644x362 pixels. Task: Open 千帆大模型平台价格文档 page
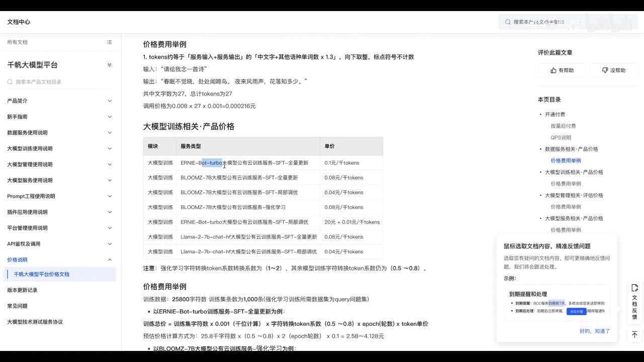[x=41, y=275]
